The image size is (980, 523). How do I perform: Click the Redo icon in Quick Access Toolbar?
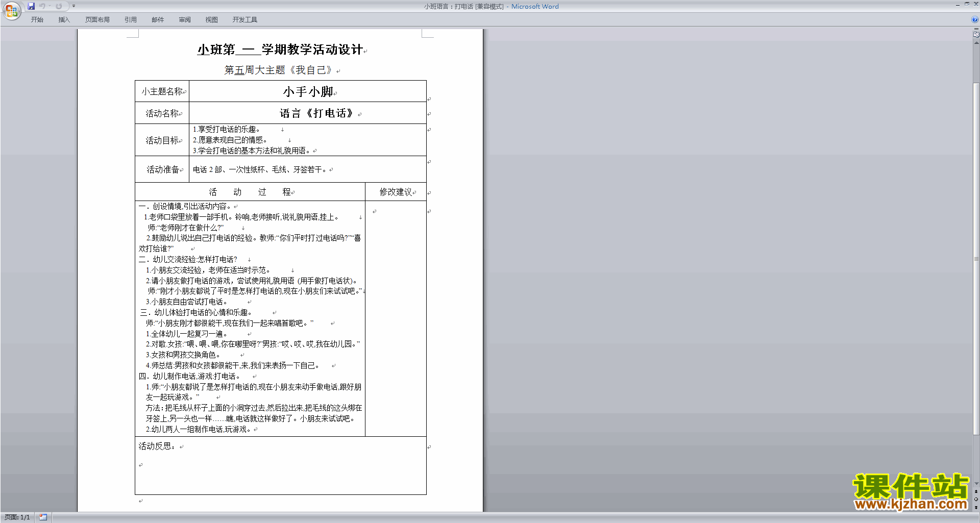[x=59, y=6]
